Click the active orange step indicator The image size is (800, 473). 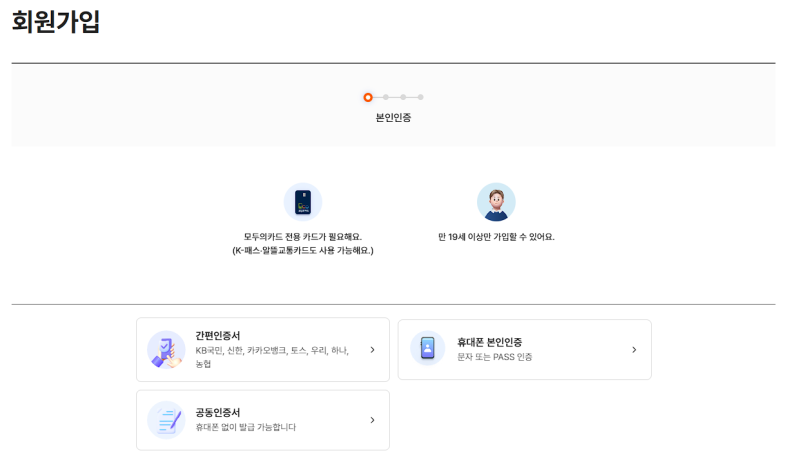click(x=368, y=97)
